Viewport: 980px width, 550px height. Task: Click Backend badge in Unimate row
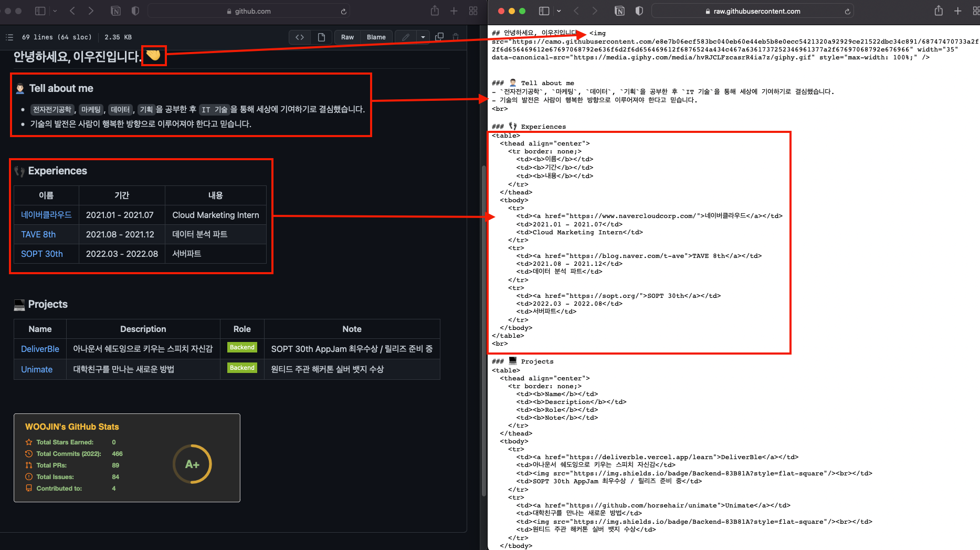(x=242, y=368)
